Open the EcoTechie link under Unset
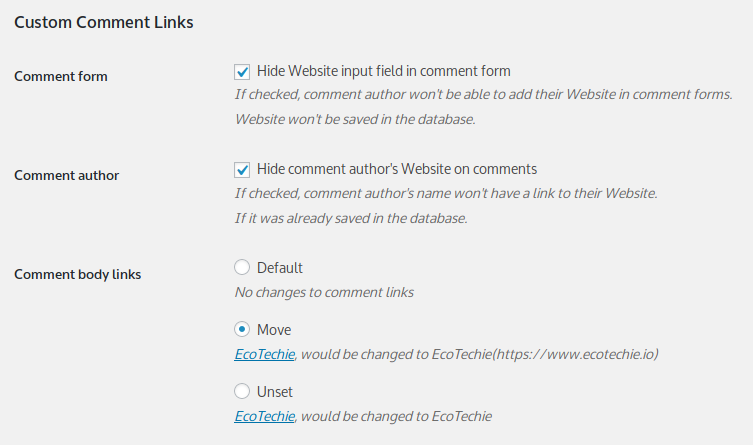This screenshot has height=445, width=753. (265, 416)
